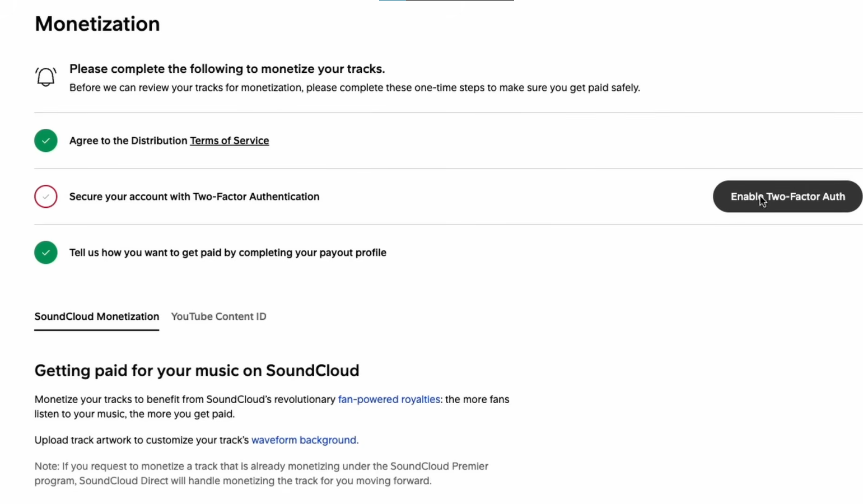Screen dimensions: 863x504
Task: Switch to YouTube Content ID tab
Action: (x=218, y=316)
